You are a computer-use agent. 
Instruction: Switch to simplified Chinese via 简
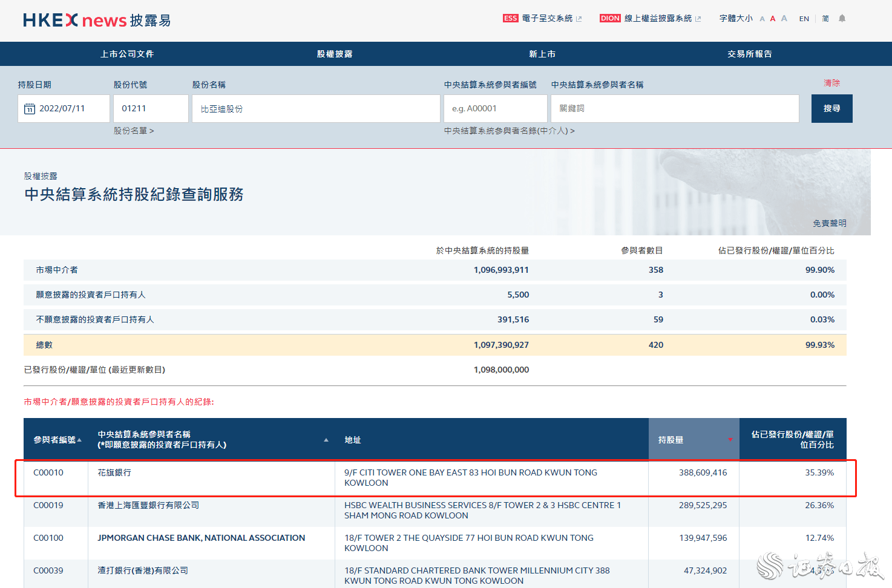tap(825, 19)
